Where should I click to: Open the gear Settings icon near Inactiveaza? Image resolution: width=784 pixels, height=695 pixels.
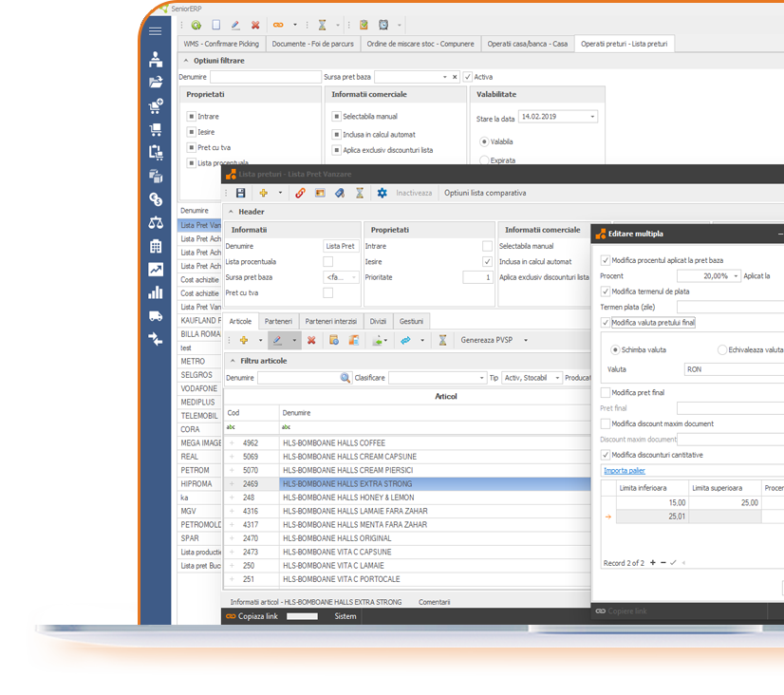(x=383, y=193)
